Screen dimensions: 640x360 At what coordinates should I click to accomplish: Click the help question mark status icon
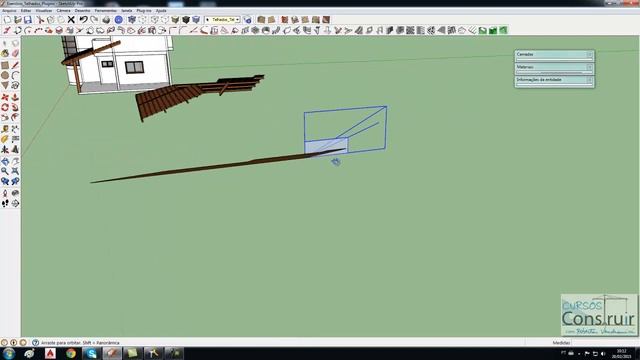click(x=36, y=343)
